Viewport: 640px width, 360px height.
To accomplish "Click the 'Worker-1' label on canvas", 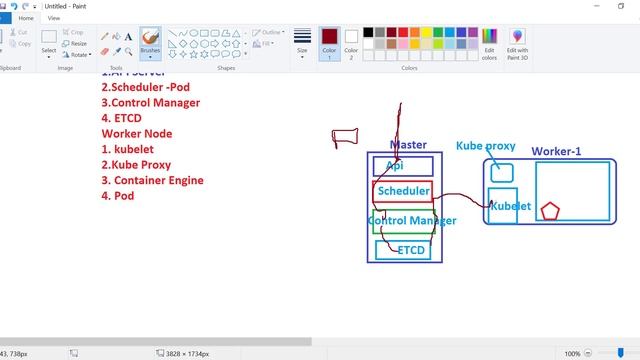I will pyautogui.click(x=556, y=151).
